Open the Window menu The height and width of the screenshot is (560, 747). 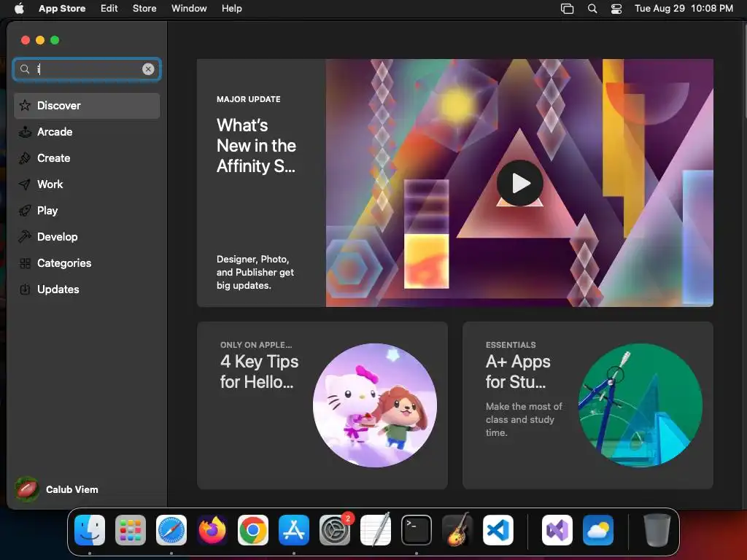point(189,9)
